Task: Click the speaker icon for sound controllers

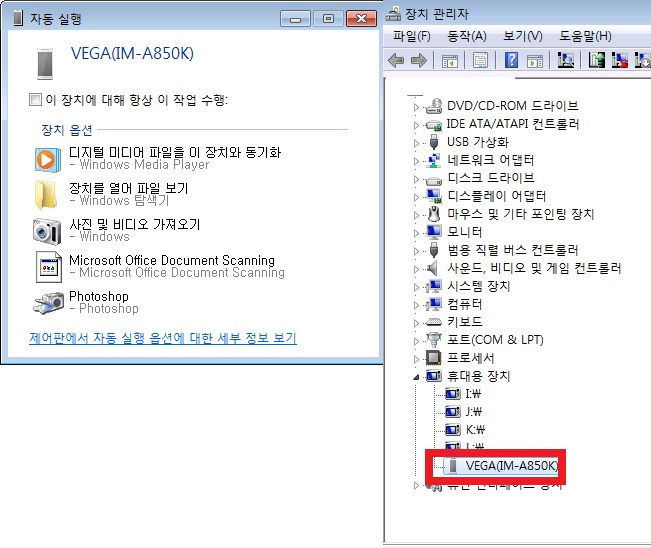Action: 433,268
